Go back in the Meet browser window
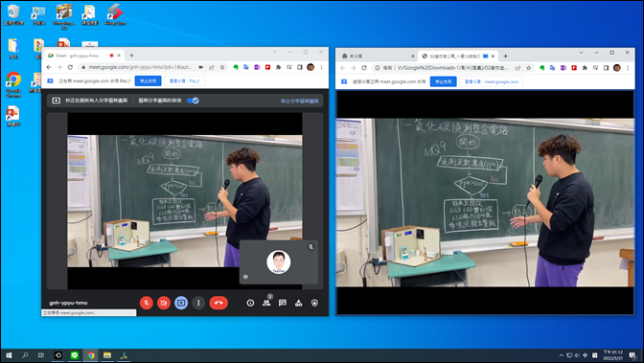 pos(49,67)
